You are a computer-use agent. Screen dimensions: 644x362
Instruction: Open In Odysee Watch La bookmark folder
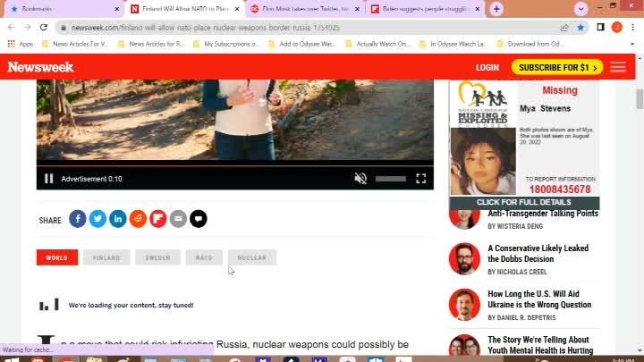[x=453, y=44]
